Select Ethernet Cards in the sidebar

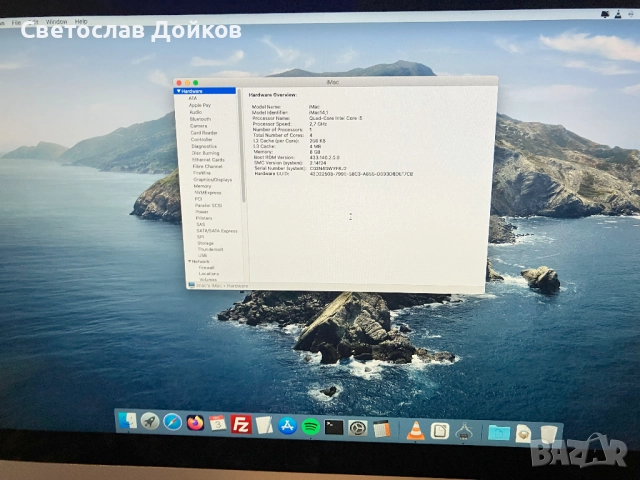click(208, 160)
